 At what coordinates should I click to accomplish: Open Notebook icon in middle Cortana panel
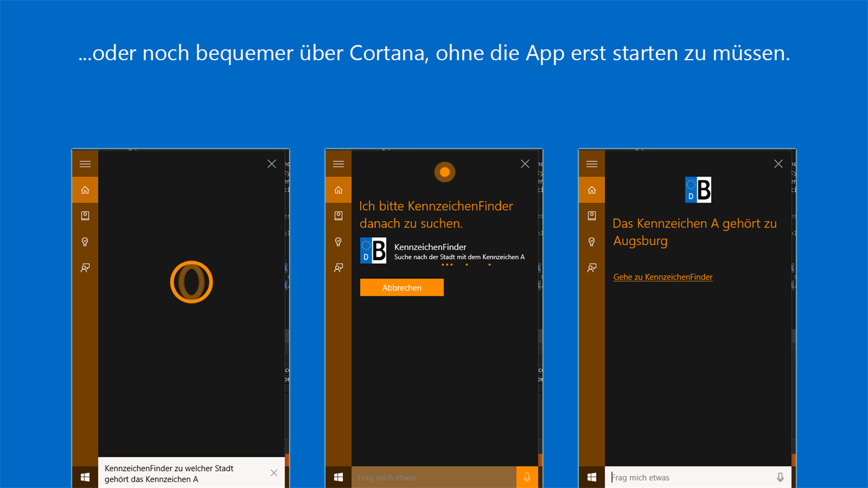click(x=338, y=216)
